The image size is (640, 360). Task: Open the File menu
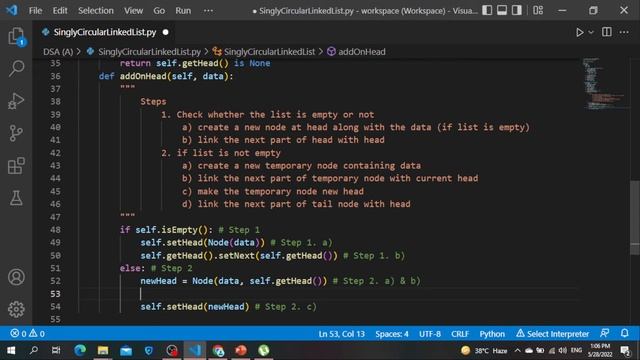pyautogui.click(x=36, y=11)
